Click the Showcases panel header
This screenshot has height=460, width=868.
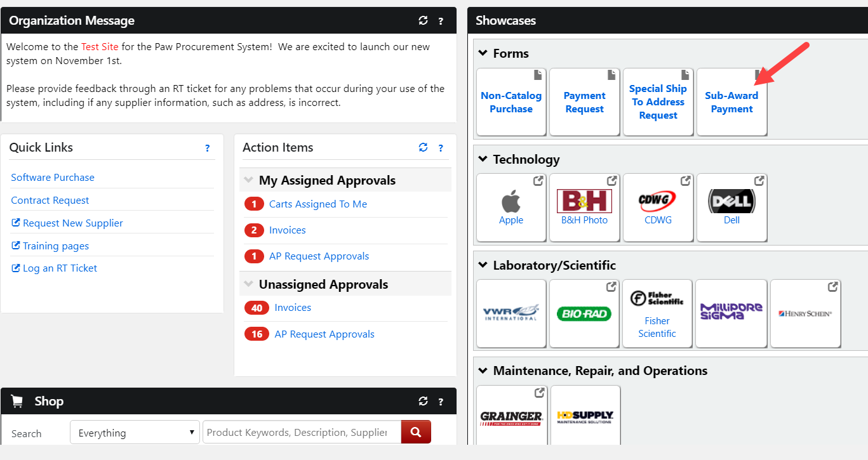[x=667, y=20]
